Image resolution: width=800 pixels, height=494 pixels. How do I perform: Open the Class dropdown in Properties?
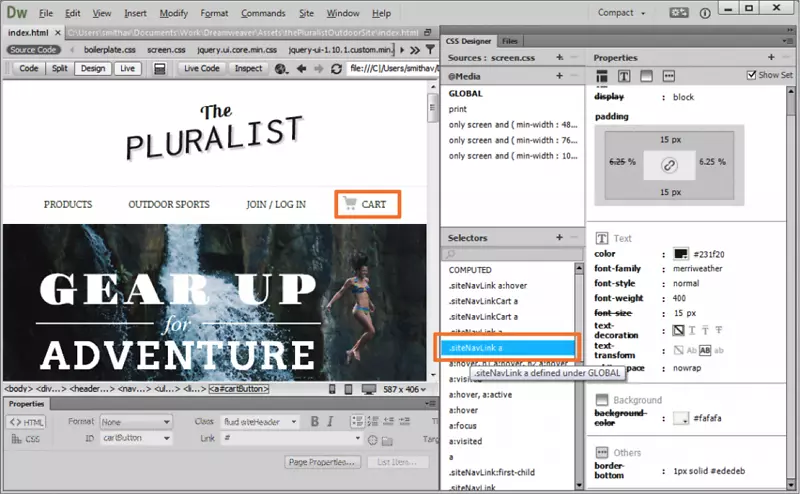pos(260,422)
